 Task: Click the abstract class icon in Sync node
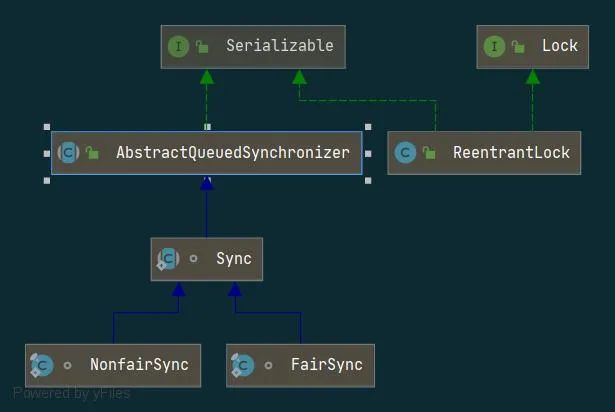click(168, 259)
